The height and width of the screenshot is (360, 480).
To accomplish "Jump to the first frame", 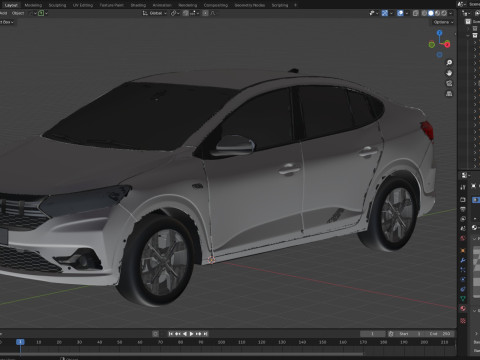I will pyautogui.click(x=171, y=334).
